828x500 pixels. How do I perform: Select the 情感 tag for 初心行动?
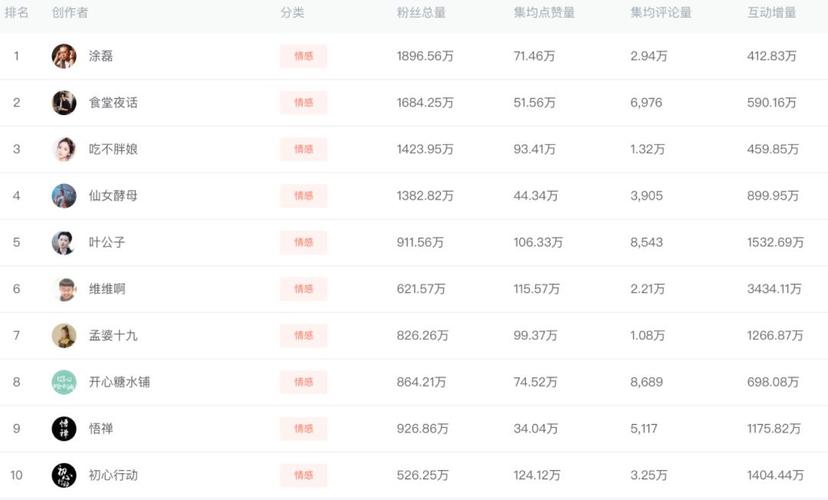point(304,475)
